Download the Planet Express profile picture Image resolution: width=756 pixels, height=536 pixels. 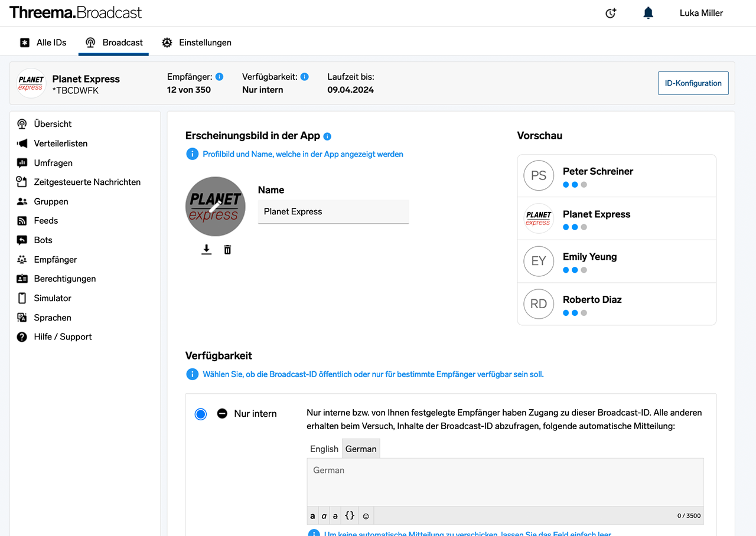pyautogui.click(x=206, y=250)
